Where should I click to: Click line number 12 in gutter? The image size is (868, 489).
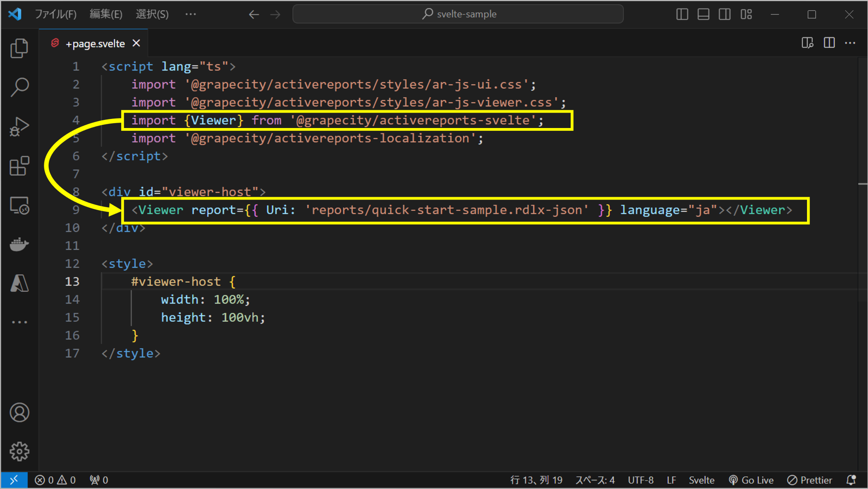pyautogui.click(x=72, y=264)
